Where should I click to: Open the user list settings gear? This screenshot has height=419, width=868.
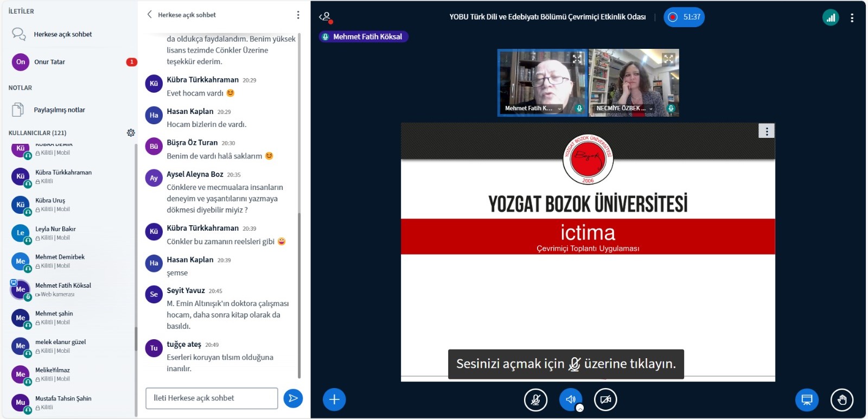131,132
